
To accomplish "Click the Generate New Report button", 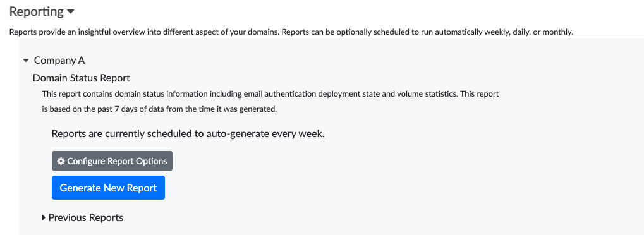I will [x=108, y=188].
